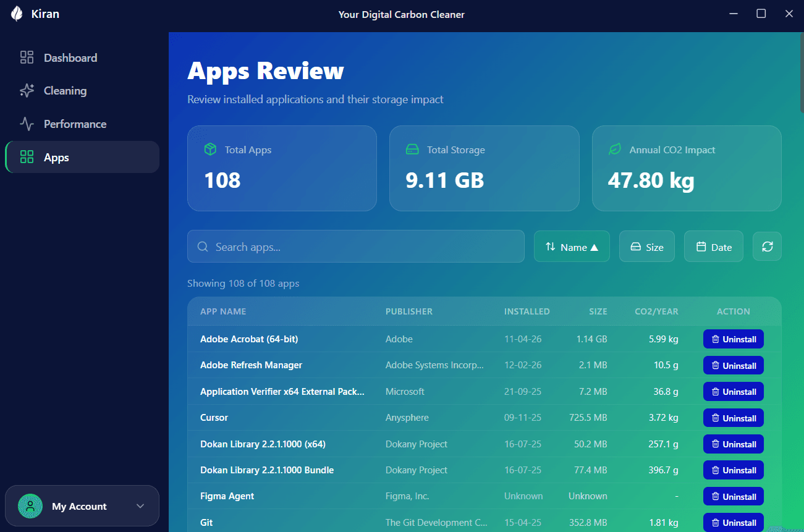Click trash icon in Figma Agent Uninstall button

(x=716, y=497)
